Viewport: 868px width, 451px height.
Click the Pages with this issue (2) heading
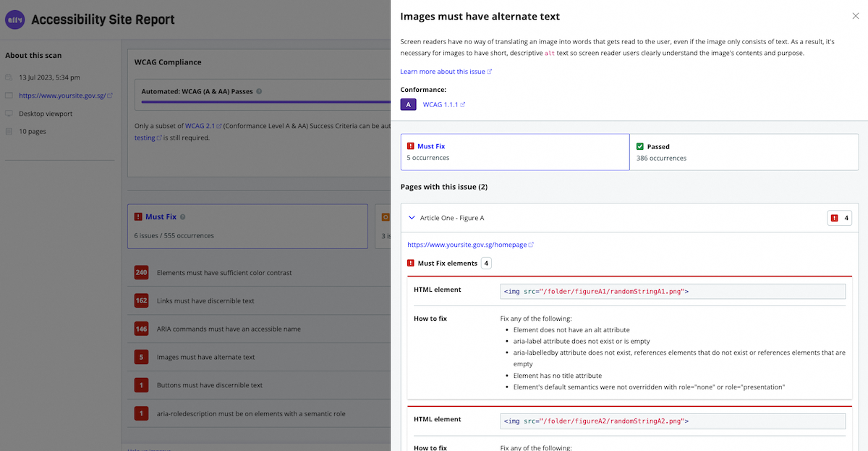(444, 187)
